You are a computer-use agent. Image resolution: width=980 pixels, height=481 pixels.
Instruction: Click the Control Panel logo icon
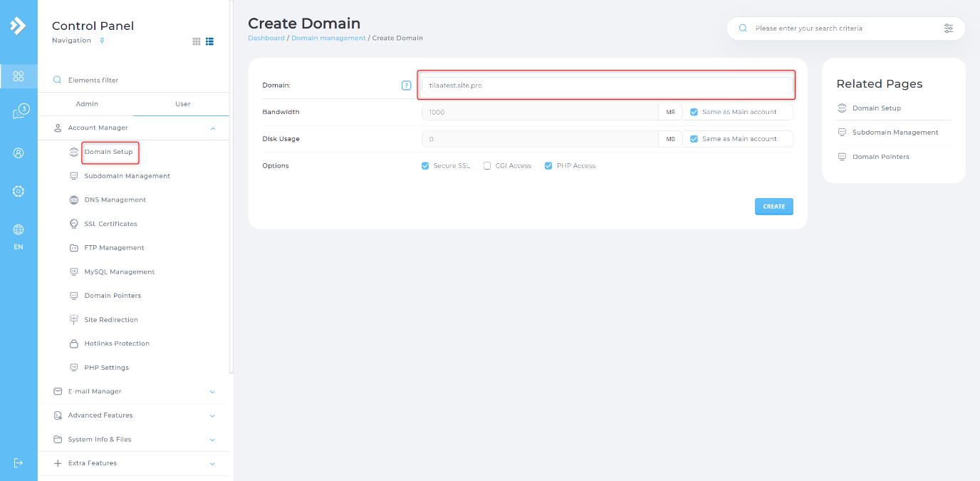(18, 26)
